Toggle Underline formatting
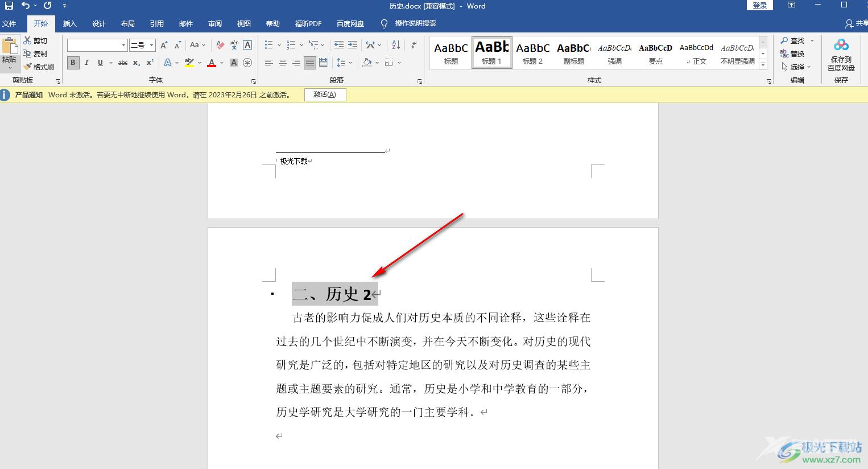 tap(100, 63)
